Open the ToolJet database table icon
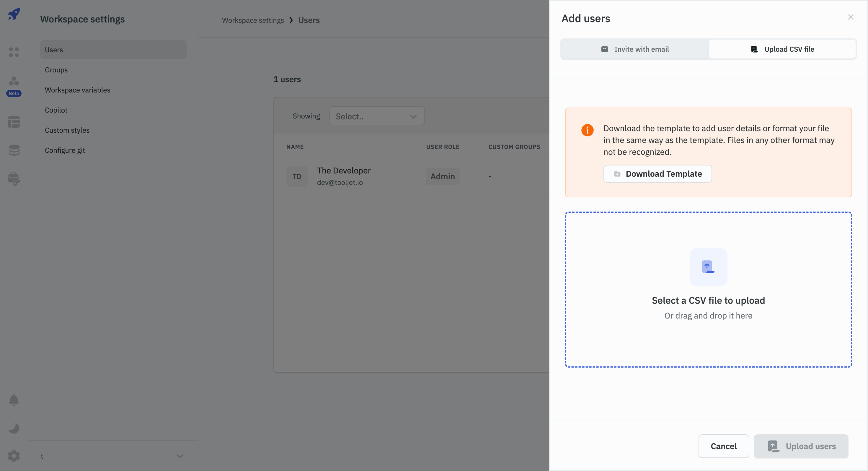The height and width of the screenshot is (471, 868). (14, 122)
